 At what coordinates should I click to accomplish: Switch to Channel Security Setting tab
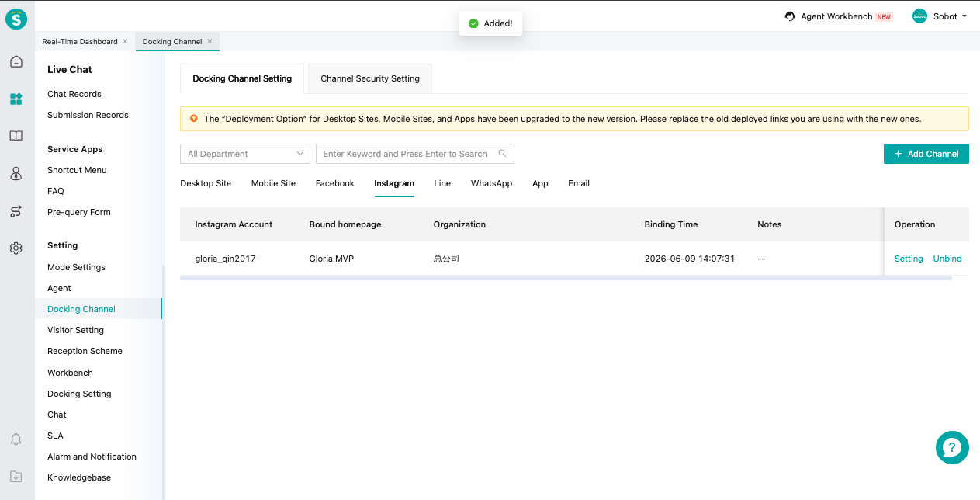370,78
